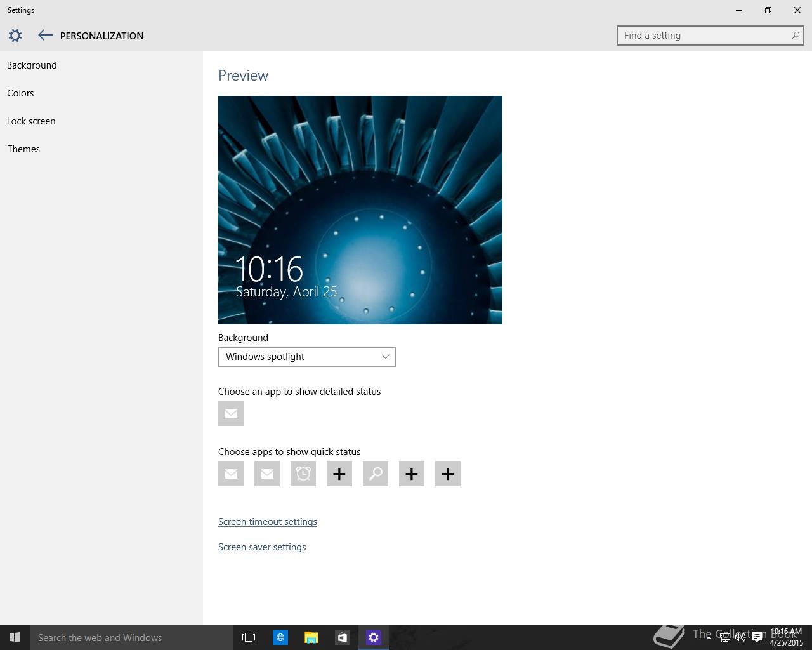The width and height of the screenshot is (812, 650).
Task: Click the lock screen preview image
Action: click(360, 210)
